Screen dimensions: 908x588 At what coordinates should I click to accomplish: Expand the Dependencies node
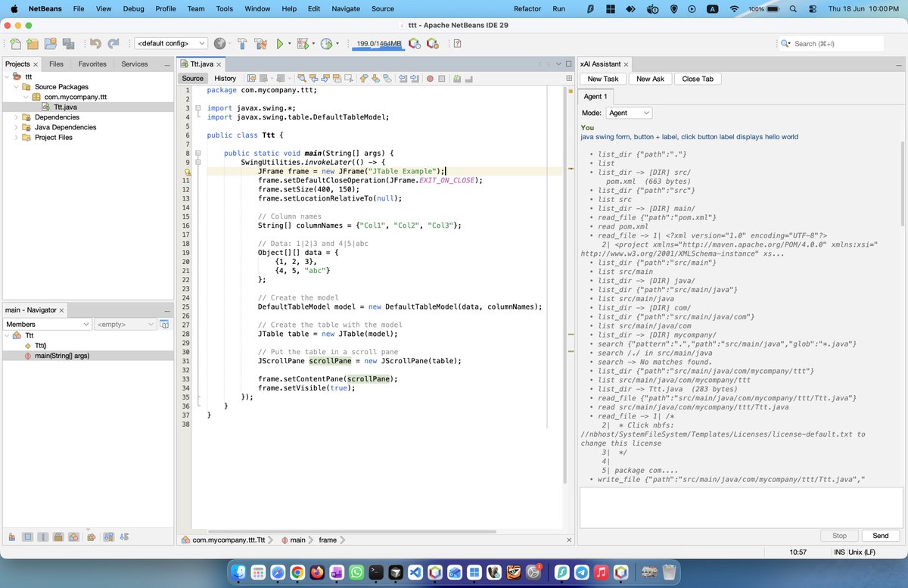point(16,117)
